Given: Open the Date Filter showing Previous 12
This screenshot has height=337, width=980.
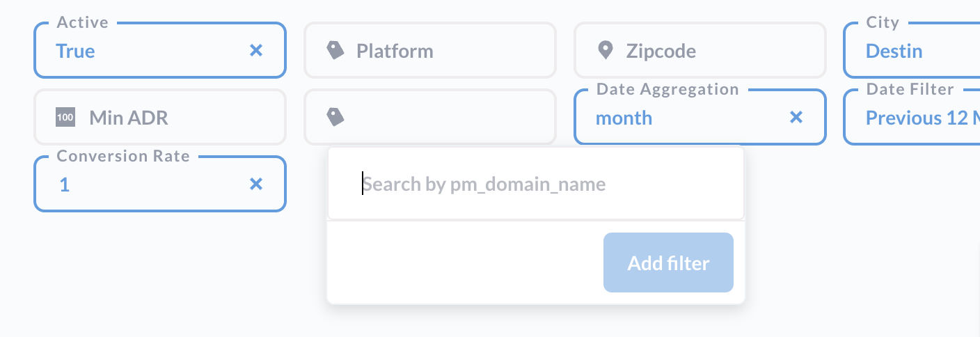Looking at the screenshot, I should pyautogui.click(x=912, y=117).
